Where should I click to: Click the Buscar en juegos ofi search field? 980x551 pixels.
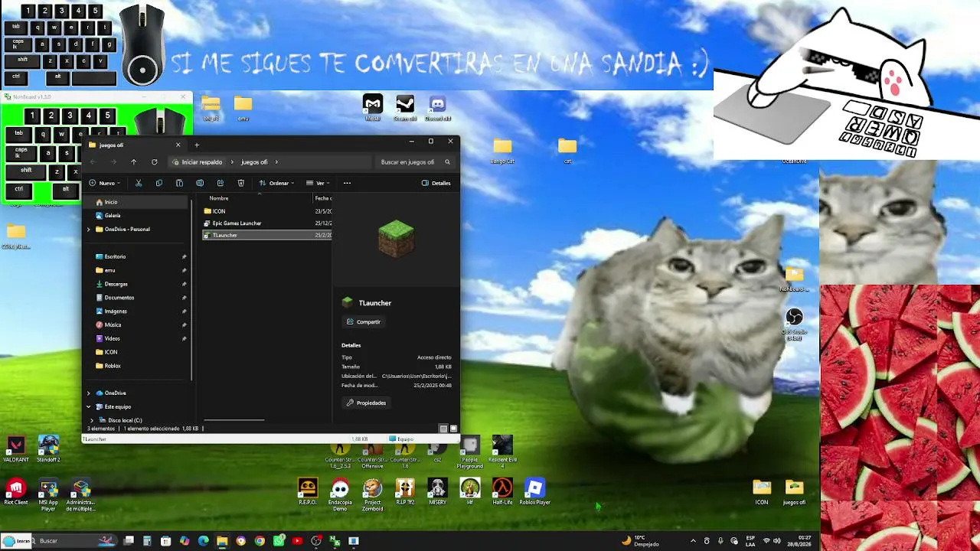(416, 162)
